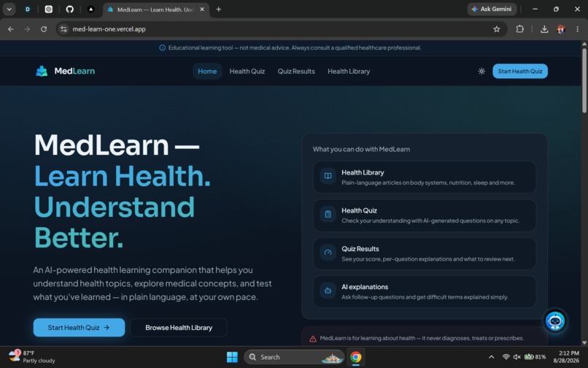Image resolution: width=588 pixels, height=368 pixels.
Task: Click the Health Quiz clipboard icon
Action: pyautogui.click(x=328, y=215)
